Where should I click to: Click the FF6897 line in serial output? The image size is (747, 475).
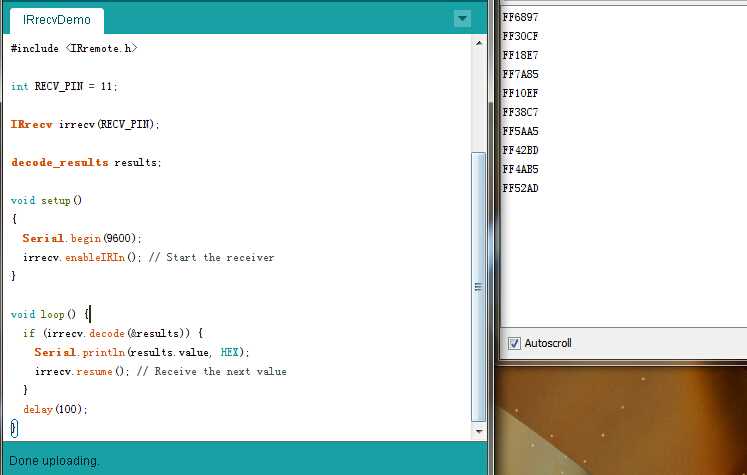click(x=520, y=17)
